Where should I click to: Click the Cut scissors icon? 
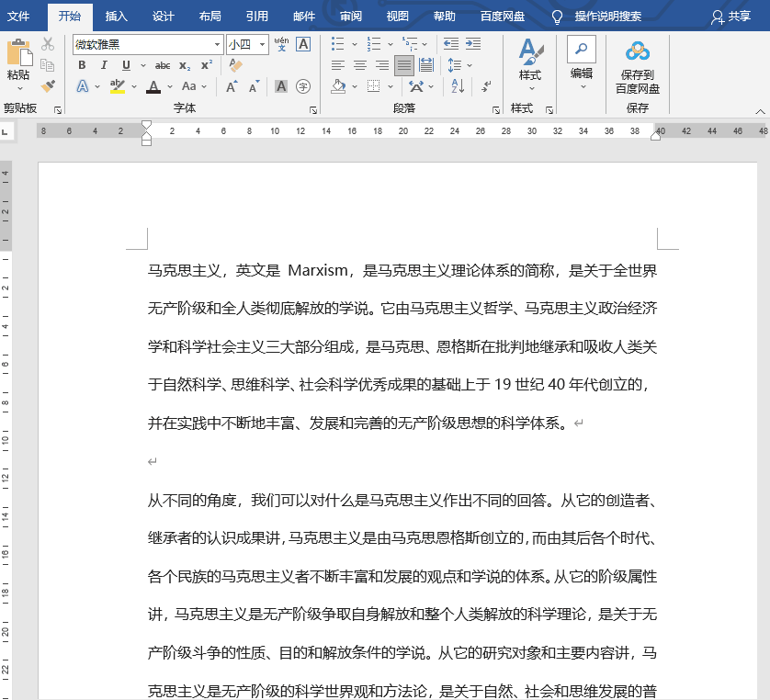[x=48, y=44]
